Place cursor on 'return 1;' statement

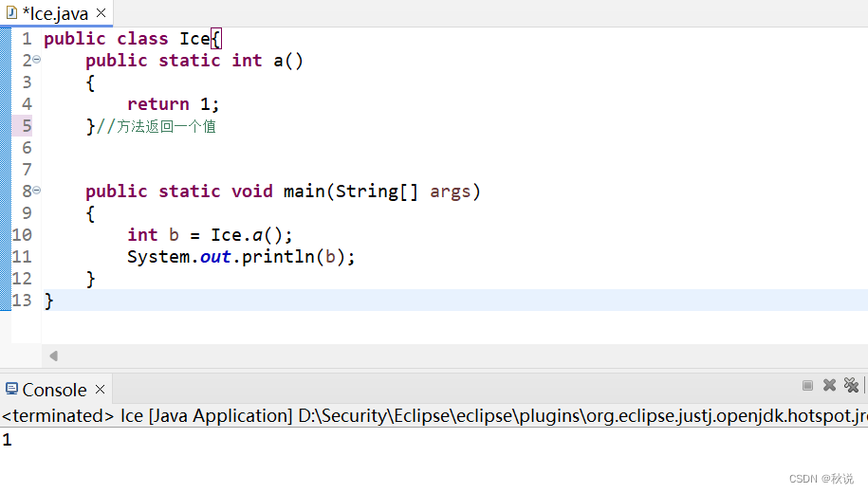click(174, 104)
